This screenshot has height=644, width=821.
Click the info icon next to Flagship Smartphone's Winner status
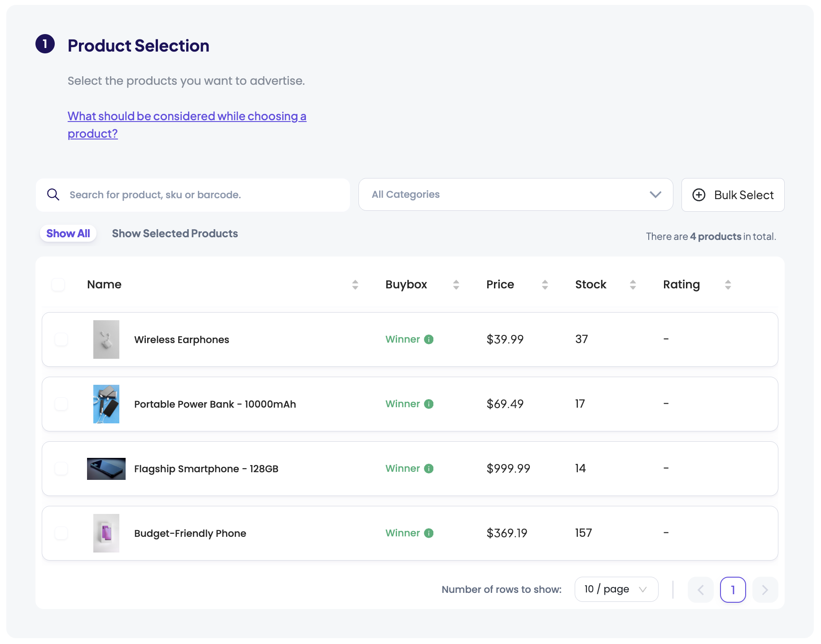pyautogui.click(x=429, y=468)
